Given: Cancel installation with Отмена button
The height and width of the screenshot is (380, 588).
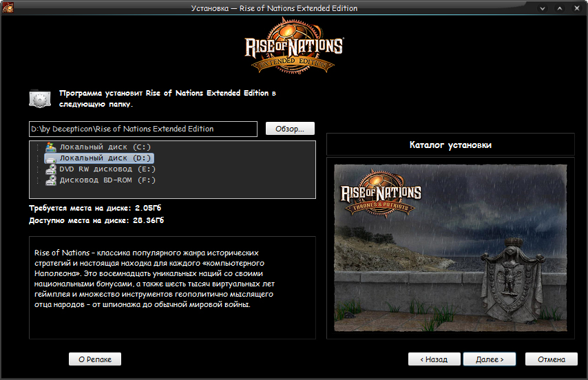Looking at the screenshot, I should pyautogui.click(x=551, y=359).
